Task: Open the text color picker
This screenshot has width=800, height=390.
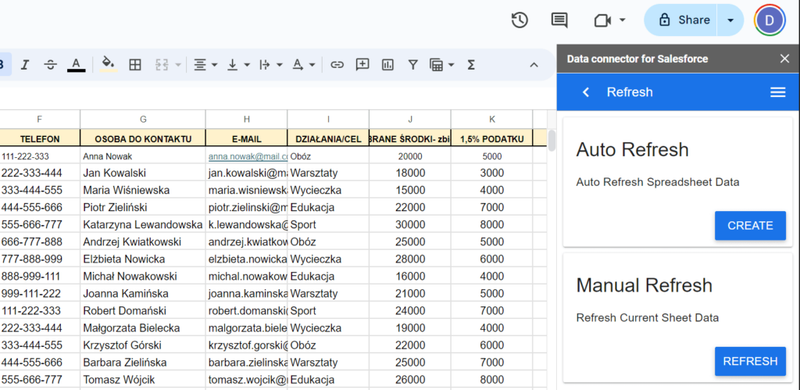Action: click(76, 65)
